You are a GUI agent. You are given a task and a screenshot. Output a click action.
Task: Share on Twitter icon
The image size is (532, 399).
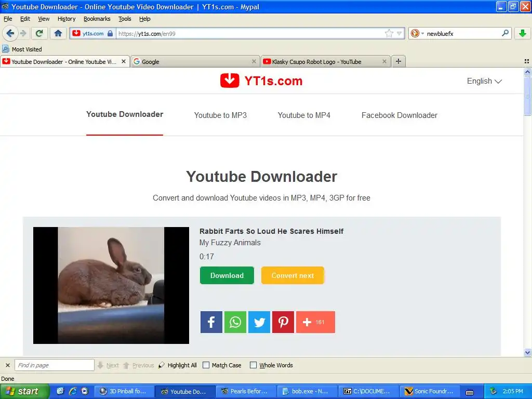259,322
